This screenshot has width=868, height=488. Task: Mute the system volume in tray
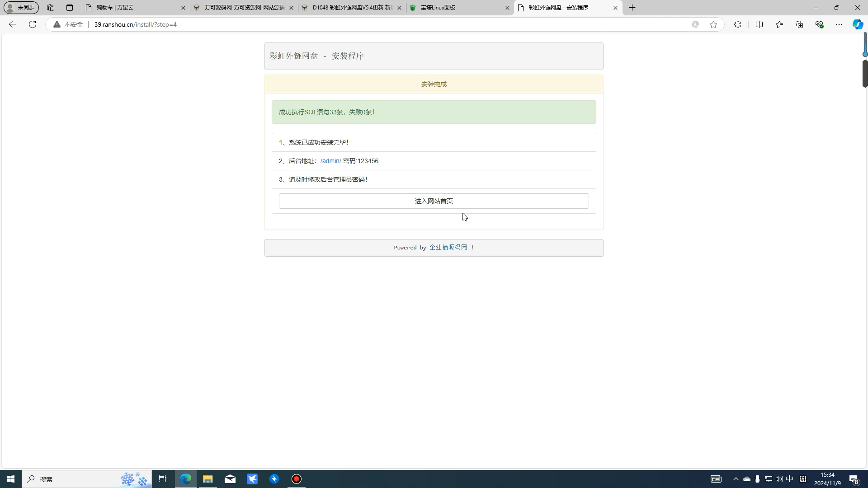click(778, 479)
